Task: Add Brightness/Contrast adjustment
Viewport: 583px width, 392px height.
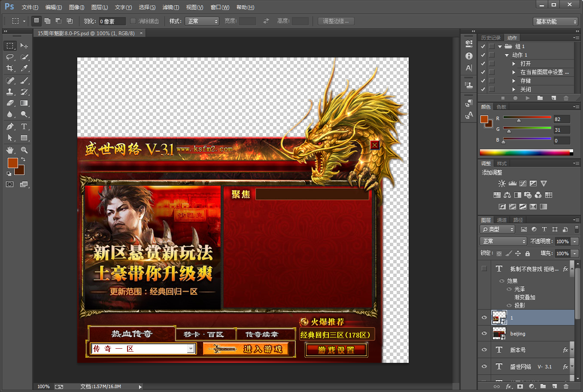Action: click(502, 184)
